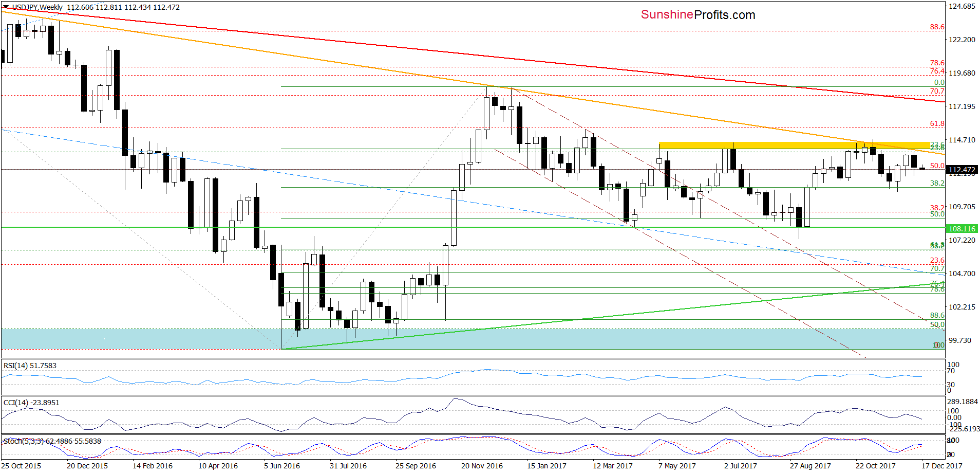
Task: Click the 14 Feb 2016 date label
Action: coord(153,466)
